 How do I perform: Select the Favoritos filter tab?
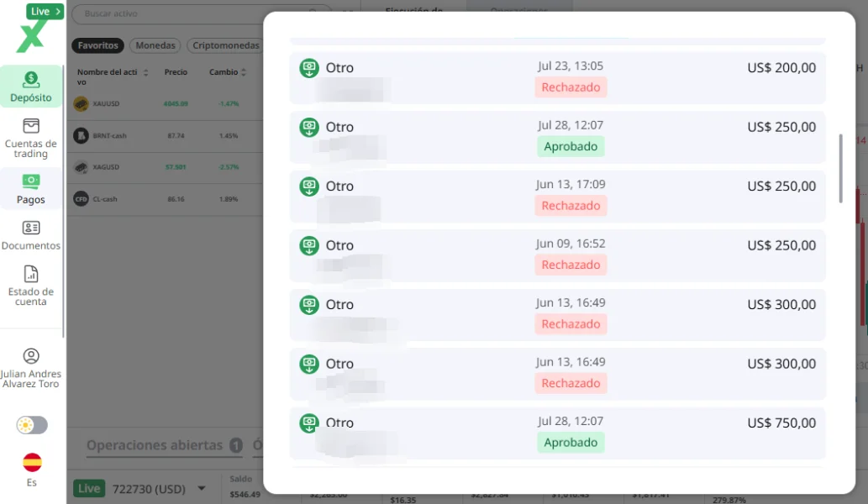(x=98, y=45)
